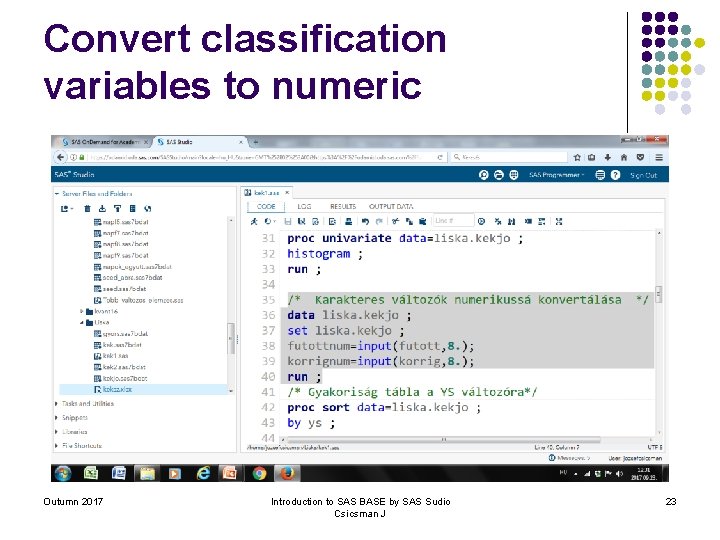Click the Search icon in SAS Studio header
Image resolution: width=720 pixels, height=540 pixels.
(484, 175)
